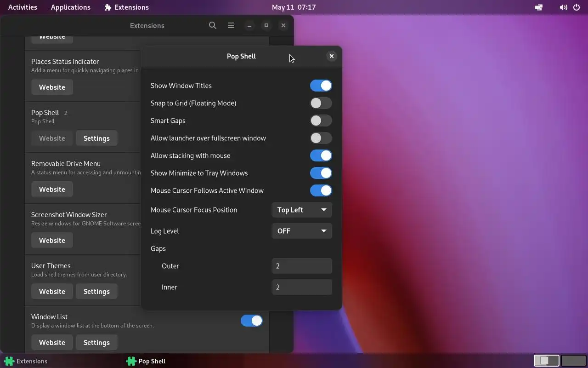Open Places Status Indicator Website
Viewport: 588px width, 368px height.
click(52, 87)
